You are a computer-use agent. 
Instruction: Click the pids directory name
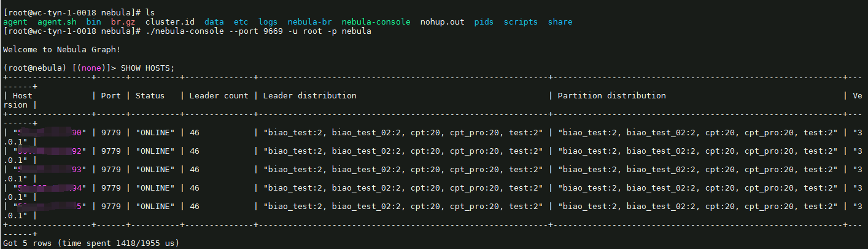[x=484, y=22]
